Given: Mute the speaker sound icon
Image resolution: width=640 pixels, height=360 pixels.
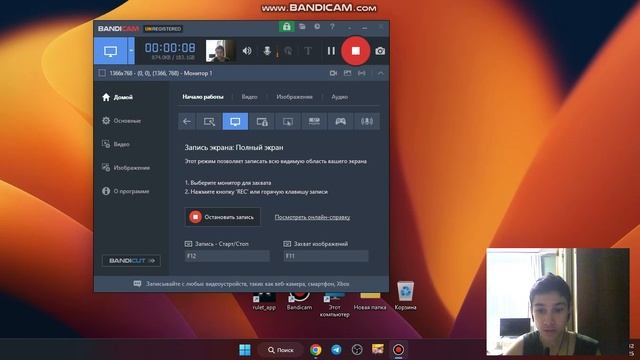Looking at the screenshot, I should pos(247,51).
